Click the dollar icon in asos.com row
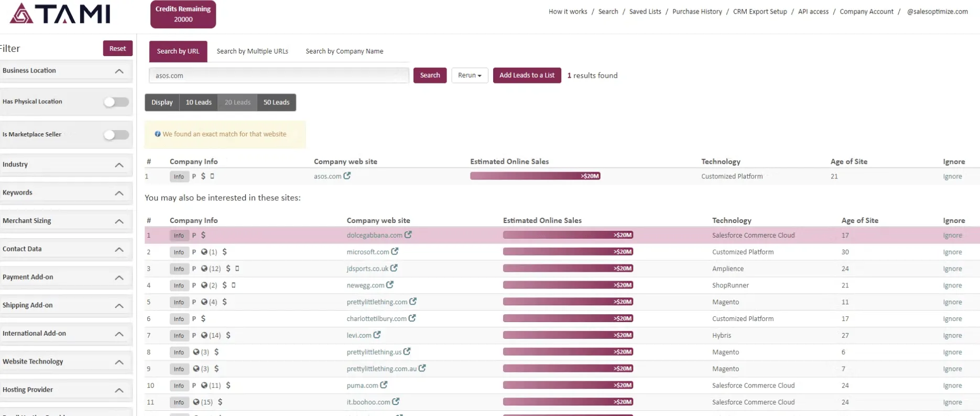The image size is (980, 416). [x=203, y=176]
